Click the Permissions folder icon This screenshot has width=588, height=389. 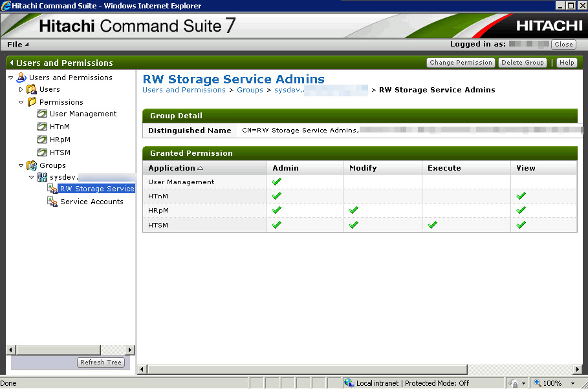click(x=32, y=102)
